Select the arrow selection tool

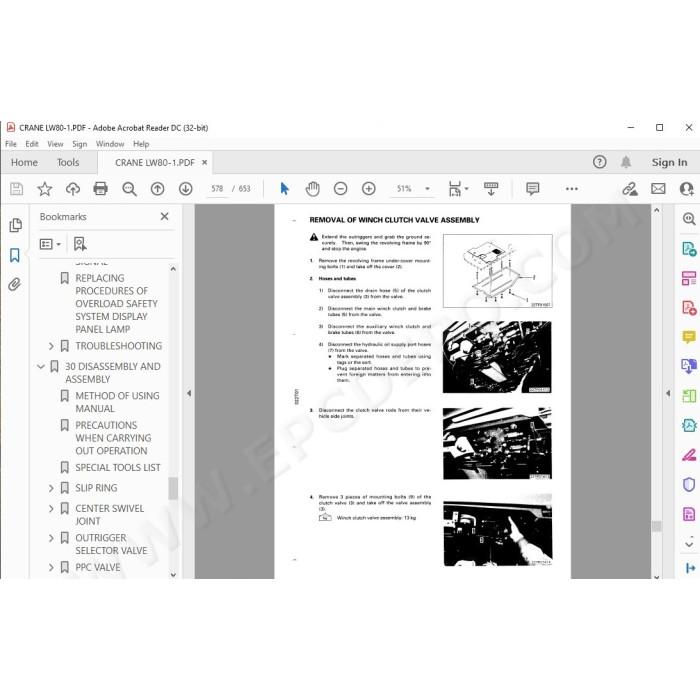[x=284, y=189]
